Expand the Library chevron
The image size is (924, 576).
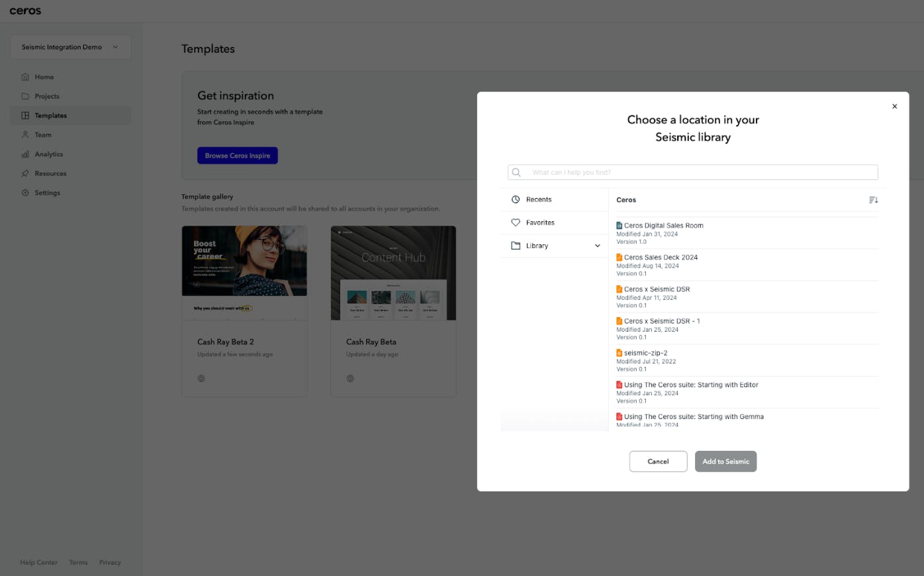pos(598,246)
